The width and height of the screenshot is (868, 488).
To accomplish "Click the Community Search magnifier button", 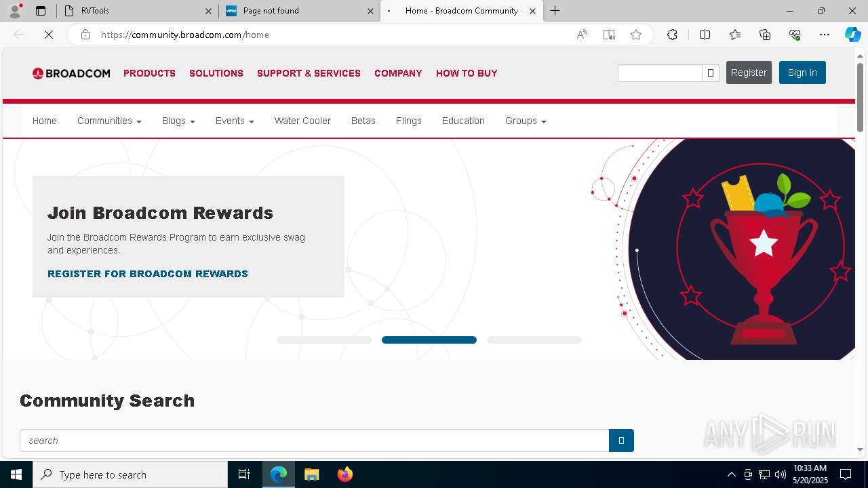I will pyautogui.click(x=621, y=441).
